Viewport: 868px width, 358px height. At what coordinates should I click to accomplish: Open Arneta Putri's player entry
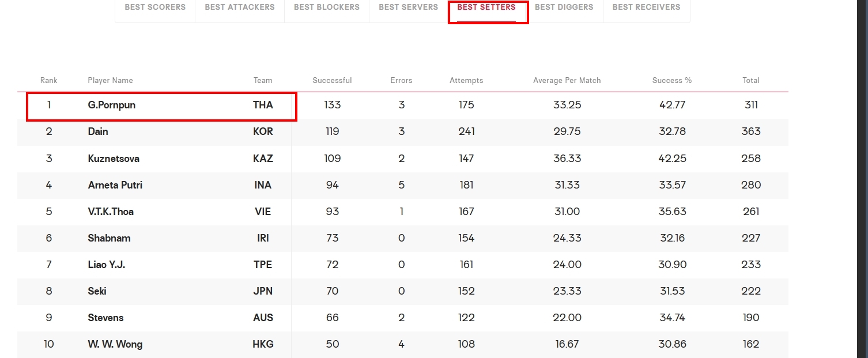[x=115, y=185]
